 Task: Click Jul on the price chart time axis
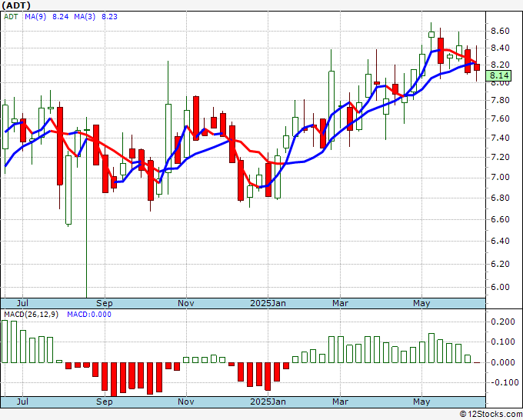(22, 303)
